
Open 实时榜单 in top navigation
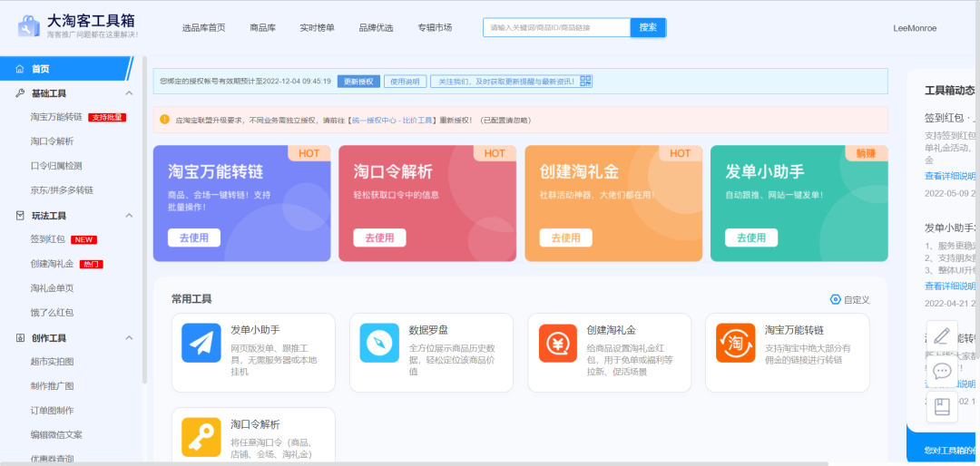[317, 27]
